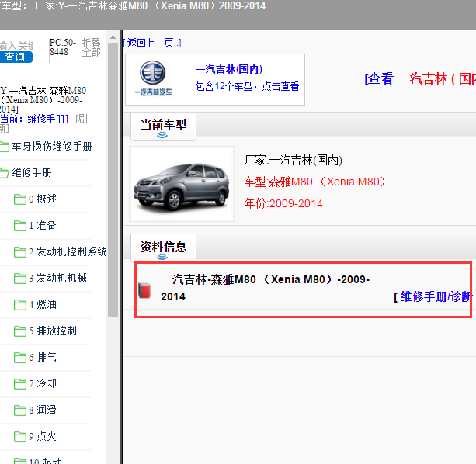Image resolution: width=476 pixels, height=464 pixels.
Task: Click the red book manual icon
Action: (x=144, y=290)
